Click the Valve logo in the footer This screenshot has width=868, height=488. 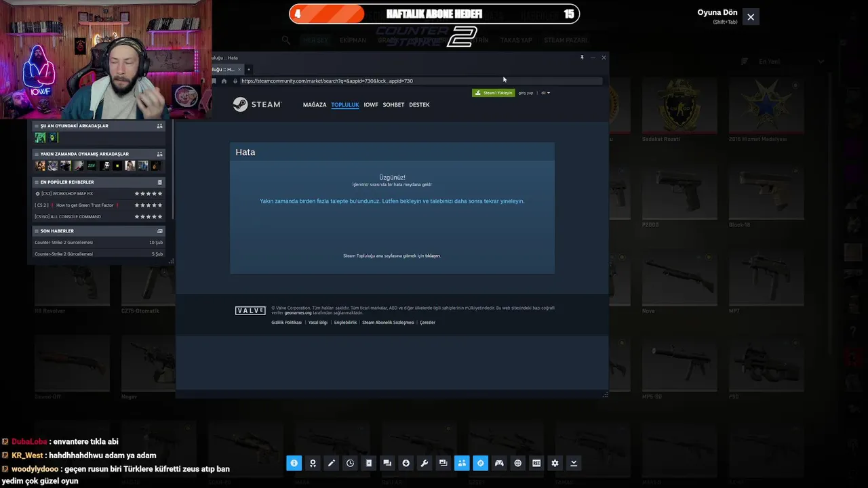[250, 310]
